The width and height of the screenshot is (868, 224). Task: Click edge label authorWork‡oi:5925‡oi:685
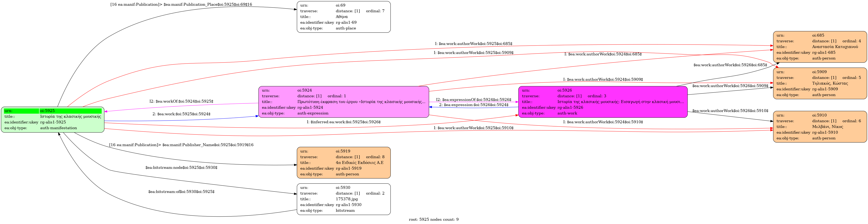click(473, 44)
